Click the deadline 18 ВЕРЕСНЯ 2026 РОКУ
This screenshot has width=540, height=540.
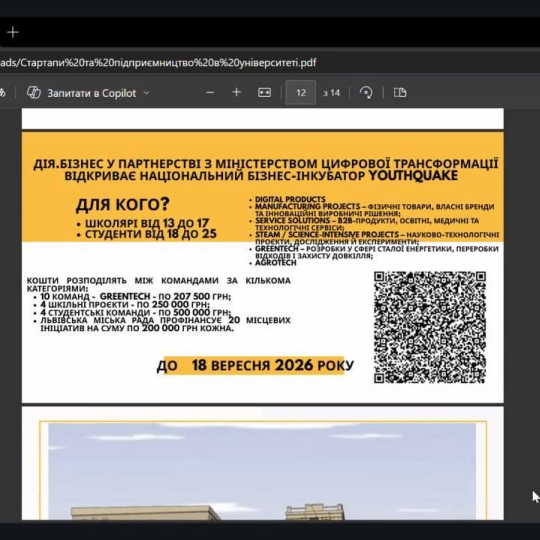(255, 365)
